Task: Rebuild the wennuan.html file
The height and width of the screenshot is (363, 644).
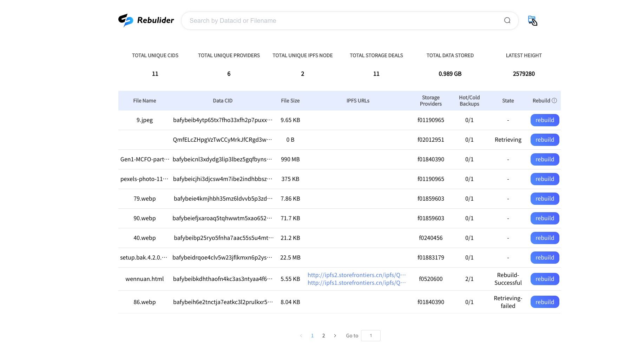Action: (x=545, y=279)
